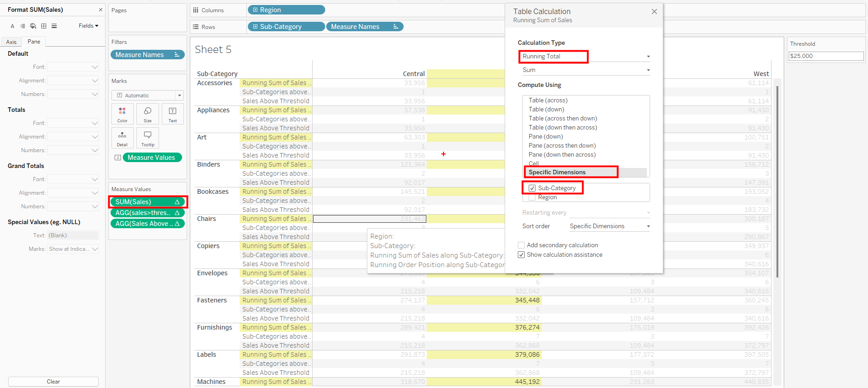Open the Special Values Marks dropdown

click(x=73, y=249)
